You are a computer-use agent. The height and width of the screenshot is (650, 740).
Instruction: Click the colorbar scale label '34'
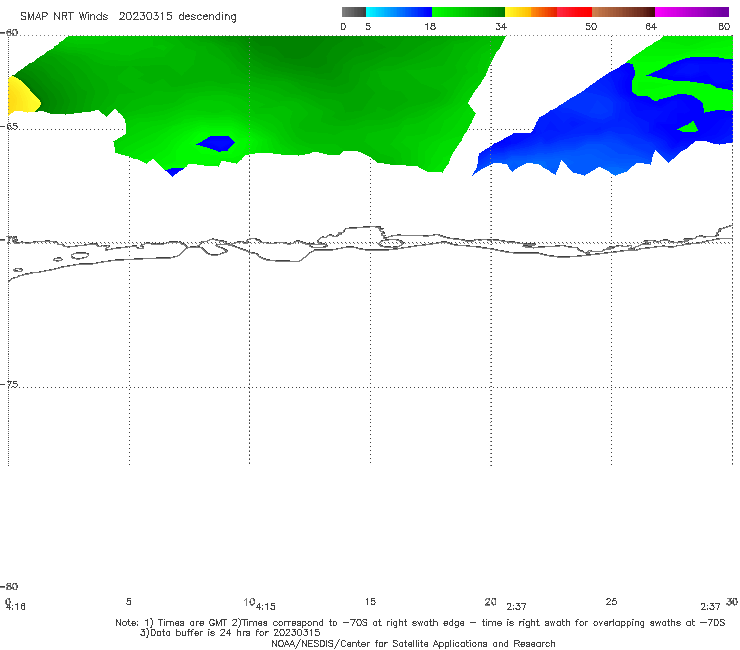tap(501, 27)
